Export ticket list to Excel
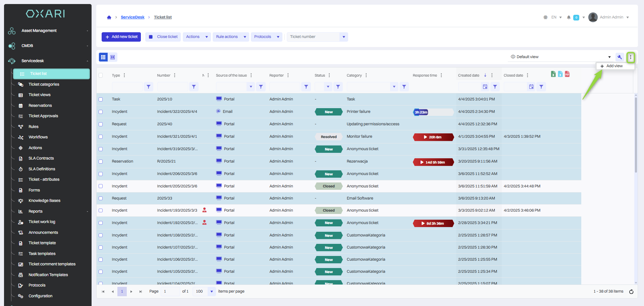The image size is (644, 306). (553, 74)
